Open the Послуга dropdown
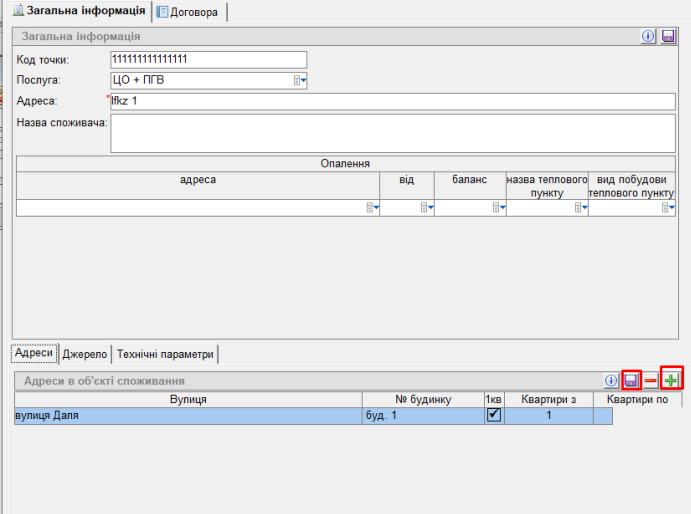 pos(300,80)
